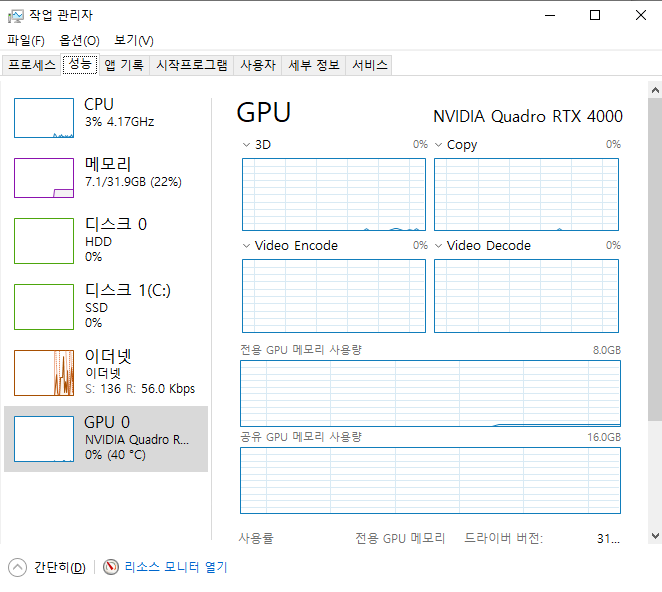Open the 리소스 모니터 열기 link

pyautogui.click(x=176, y=567)
